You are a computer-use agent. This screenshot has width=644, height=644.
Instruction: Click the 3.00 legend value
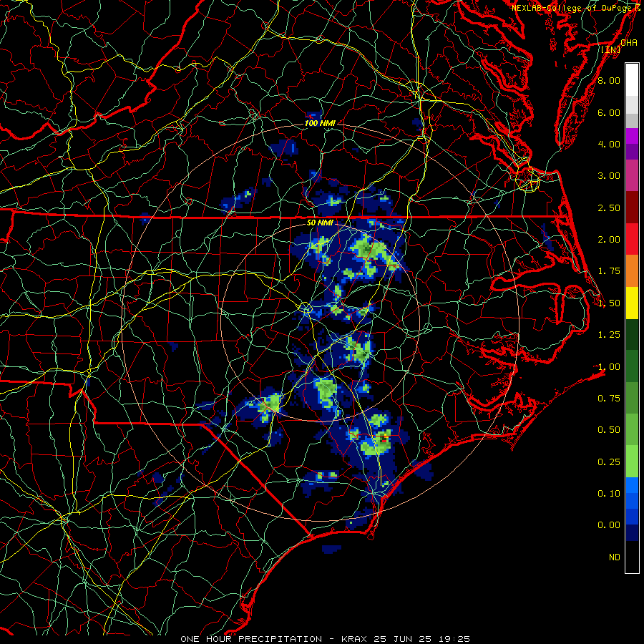609,176
